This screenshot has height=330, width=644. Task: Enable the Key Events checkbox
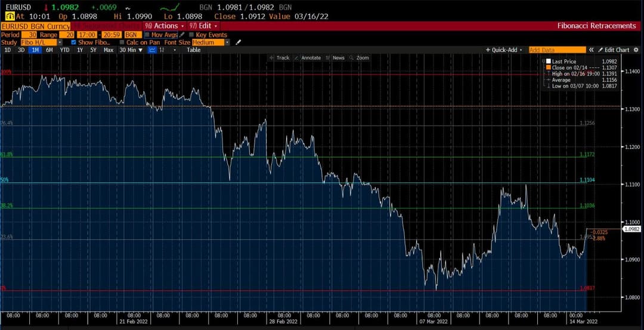coord(191,35)
